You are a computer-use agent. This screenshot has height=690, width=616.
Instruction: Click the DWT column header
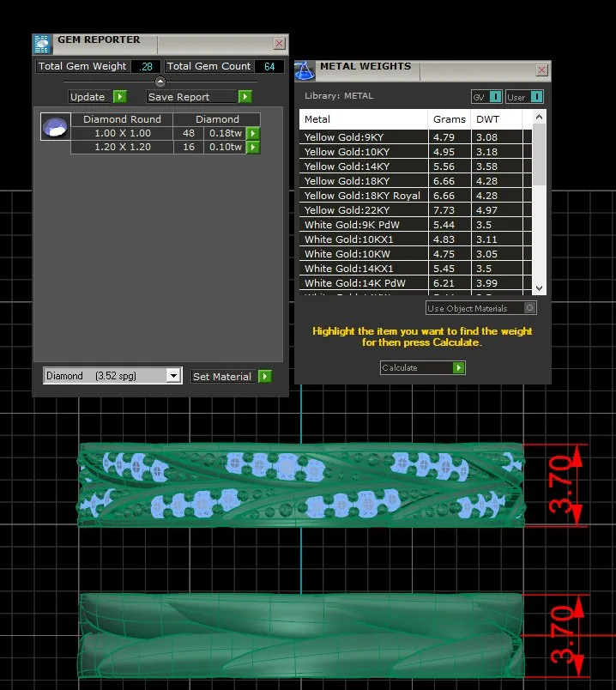497,119
